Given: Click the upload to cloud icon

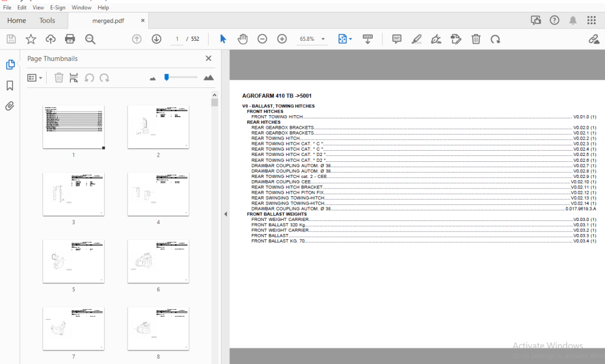Looking at the screenshot, I should pyautogui.click(x=51, y=39).
